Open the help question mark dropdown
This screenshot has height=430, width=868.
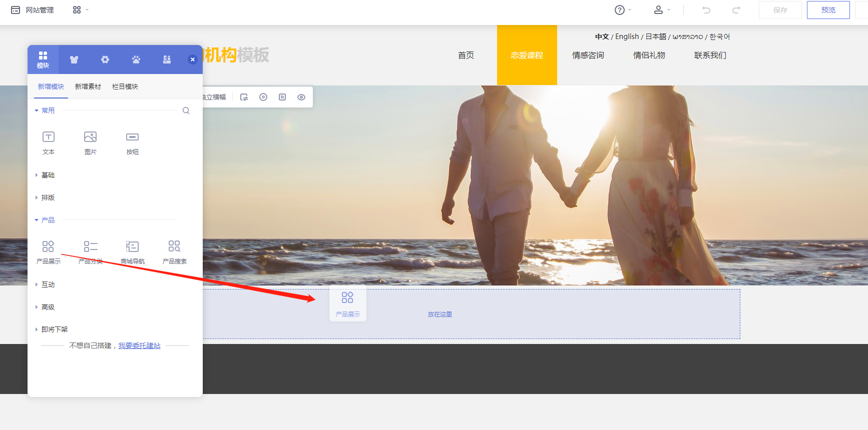tap(622, 10)
